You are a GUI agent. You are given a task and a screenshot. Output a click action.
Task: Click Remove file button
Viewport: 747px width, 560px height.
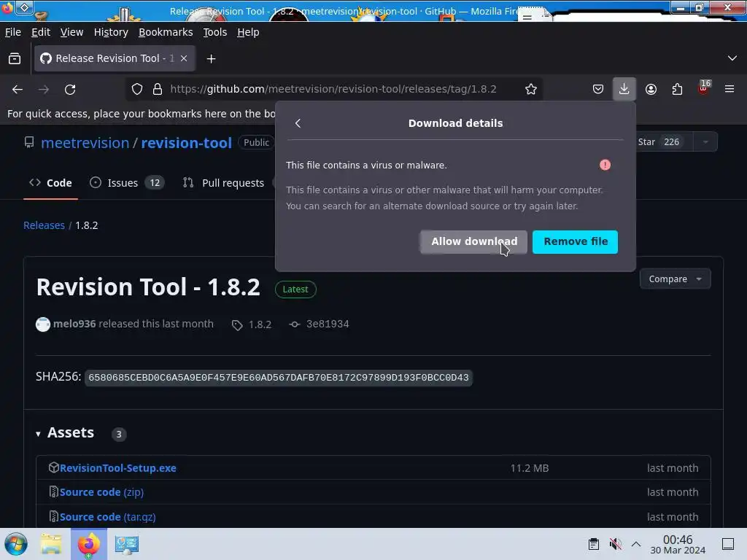575,242
